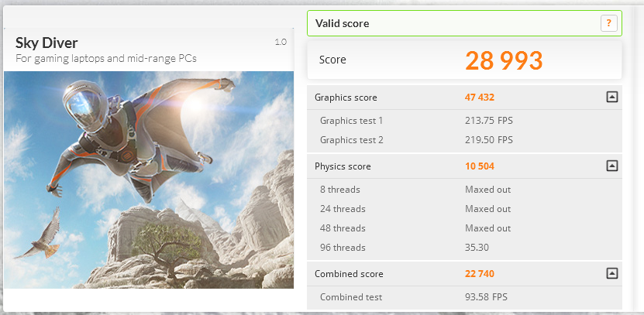Collapse the Physics score section
This screenshot has height=315, width=644.
pyautogui.click(x=612, y=166)
